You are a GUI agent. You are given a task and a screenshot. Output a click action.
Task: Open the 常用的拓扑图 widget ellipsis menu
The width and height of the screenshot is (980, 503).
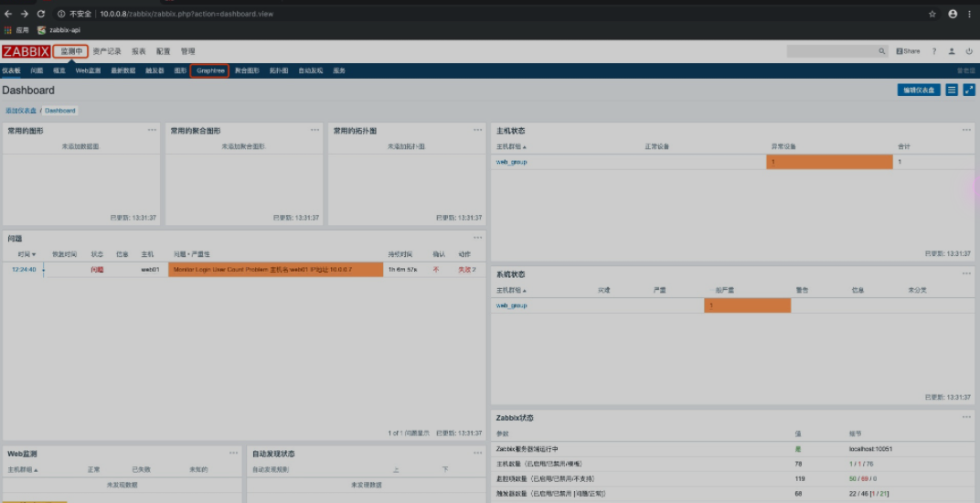[x=477, y=130]
